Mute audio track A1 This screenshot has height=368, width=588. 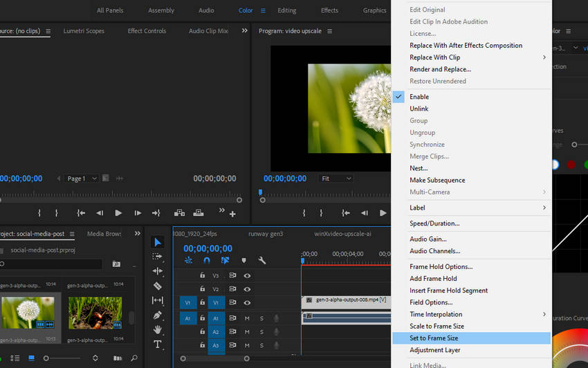click(x=247, y=318)
